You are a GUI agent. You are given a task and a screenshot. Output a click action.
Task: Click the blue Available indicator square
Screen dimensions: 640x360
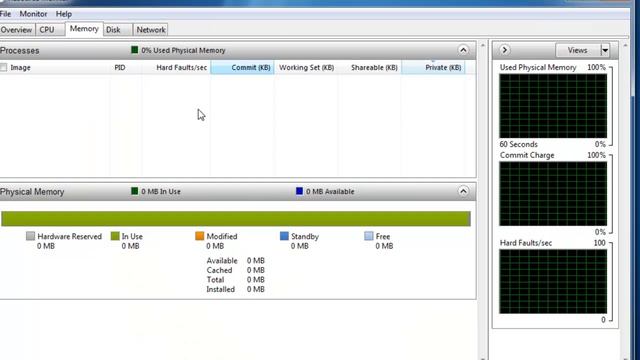(x=299, y=191)
